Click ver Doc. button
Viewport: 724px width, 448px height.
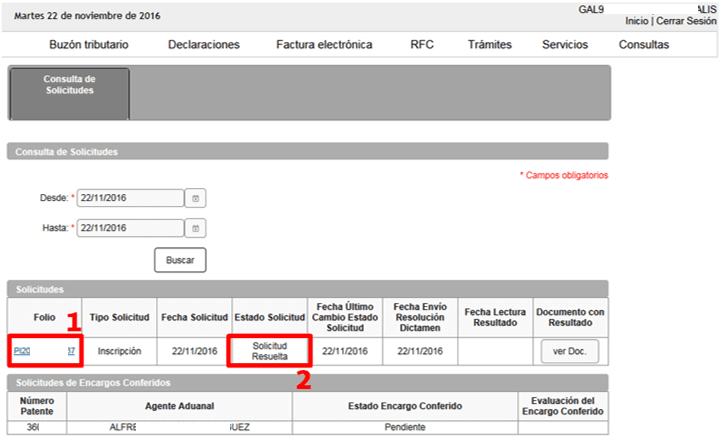click(x=570, y=351)
